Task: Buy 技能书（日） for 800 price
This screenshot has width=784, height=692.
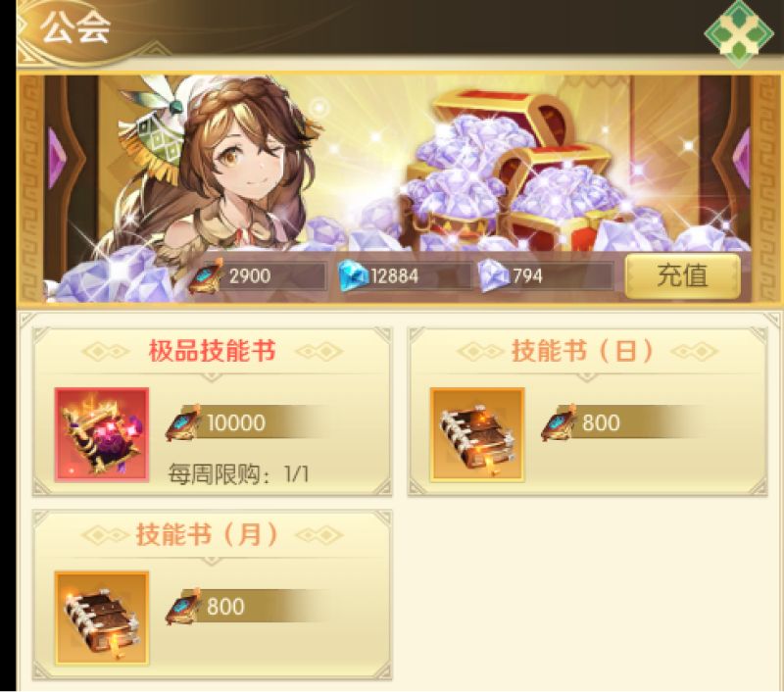Action: [x=622, y=422]
